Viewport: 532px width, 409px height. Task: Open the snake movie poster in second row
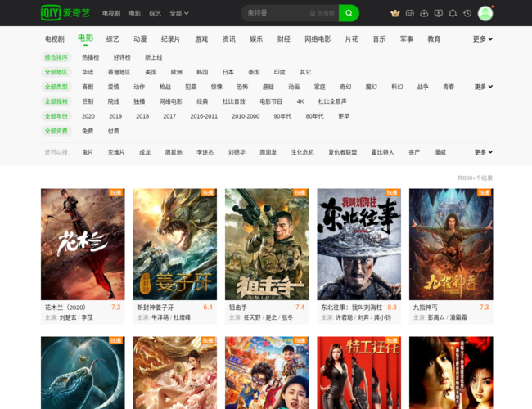pyautogui.click(x=83, y=373)
